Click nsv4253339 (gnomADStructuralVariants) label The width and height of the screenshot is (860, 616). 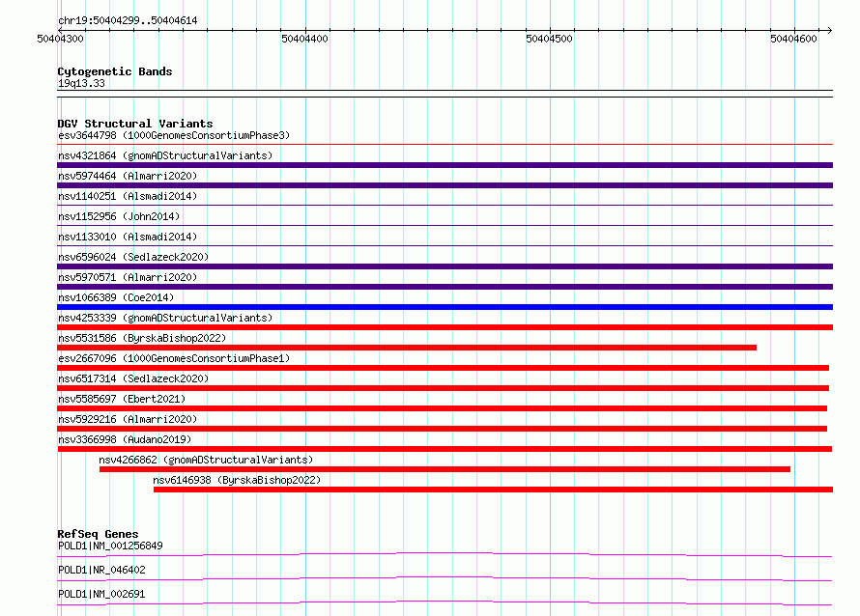165,318
